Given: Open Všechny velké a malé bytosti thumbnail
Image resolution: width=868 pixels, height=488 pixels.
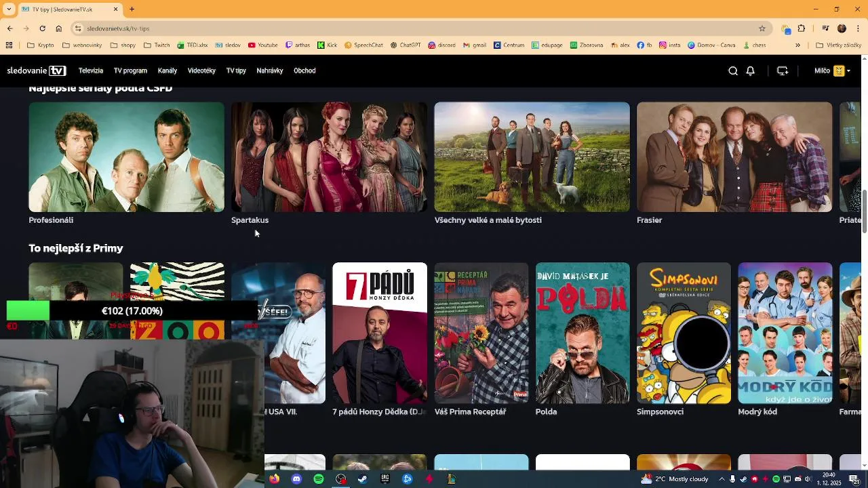Looking at the screenshot, I should point(532,157).
